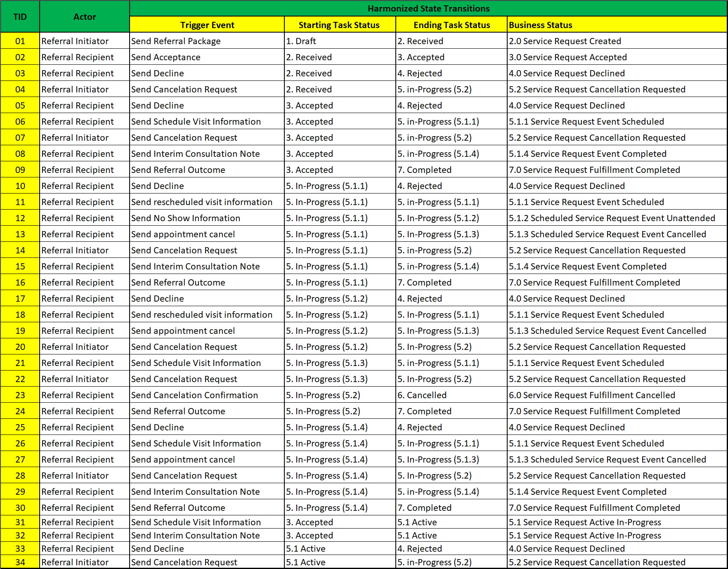728x569 pixels.
Task: Select 3.0 Service Request Accepted cell
Action: [x=567, y=57]
